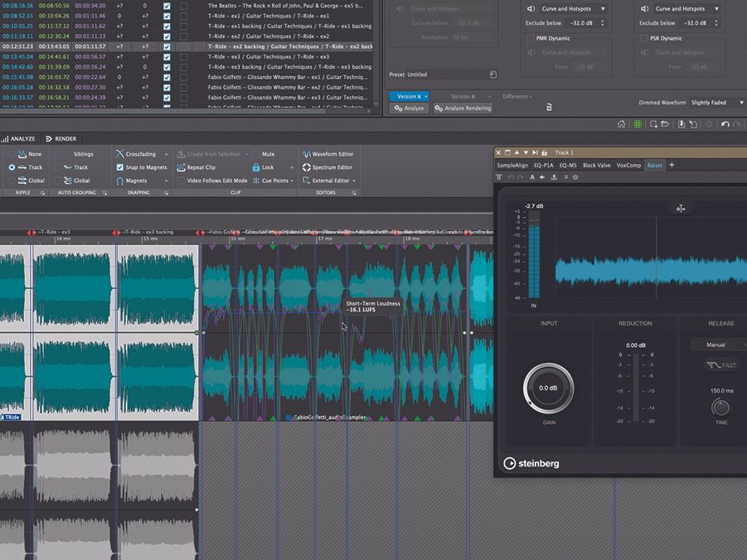The width and height of the screenshot is (747, 560).
Task: Select the Track ripple radio option
Action: coord(12,167)
